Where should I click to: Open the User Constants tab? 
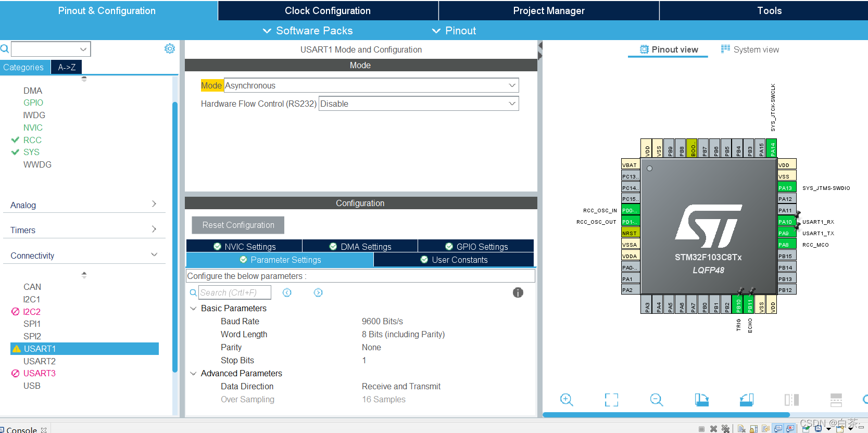(x=454, y=260)
